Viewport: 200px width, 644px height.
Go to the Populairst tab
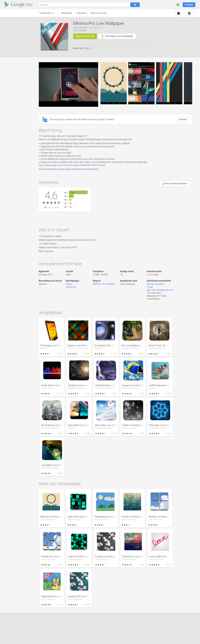coord(82,13)
